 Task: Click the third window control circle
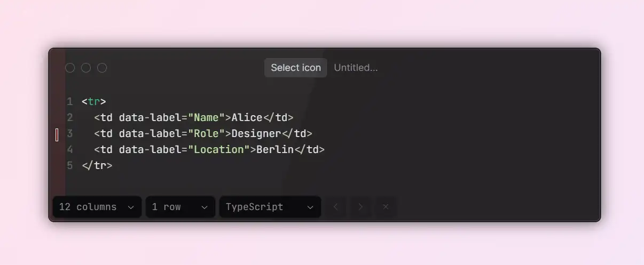pyautogui.click(x=102, y=68)
